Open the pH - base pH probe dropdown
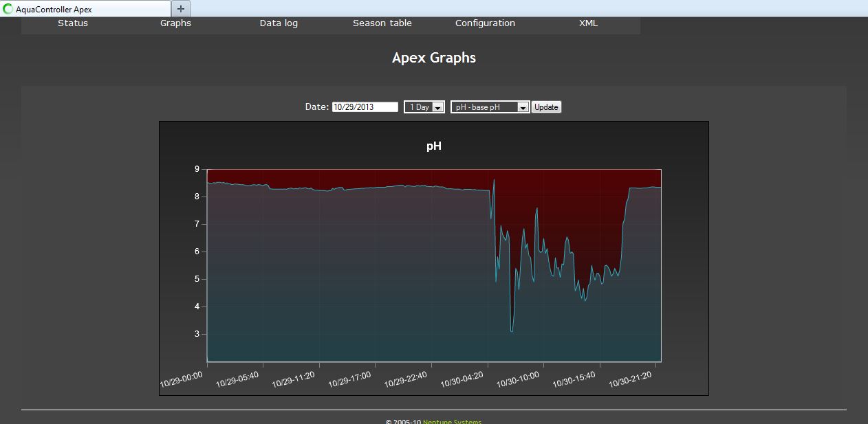 490,107
